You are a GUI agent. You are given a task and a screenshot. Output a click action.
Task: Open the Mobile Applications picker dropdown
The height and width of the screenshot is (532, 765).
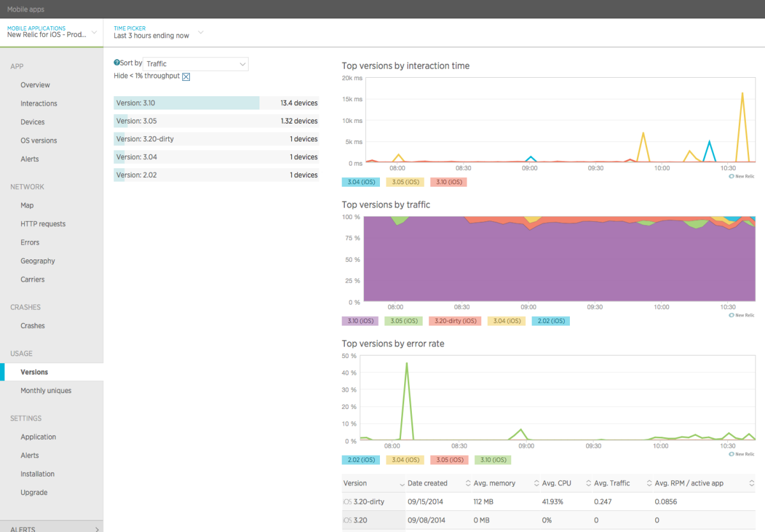(x=51, y=32)
